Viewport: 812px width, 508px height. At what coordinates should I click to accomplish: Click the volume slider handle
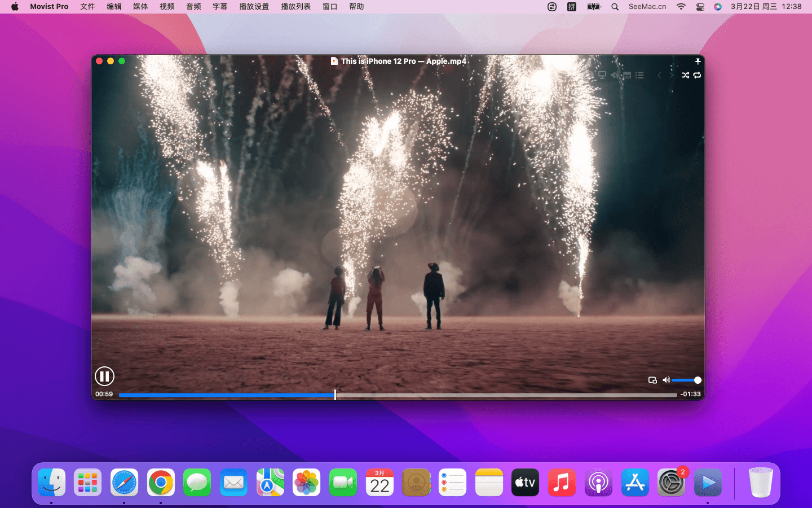pyautogui.click(x=698, y=380)
